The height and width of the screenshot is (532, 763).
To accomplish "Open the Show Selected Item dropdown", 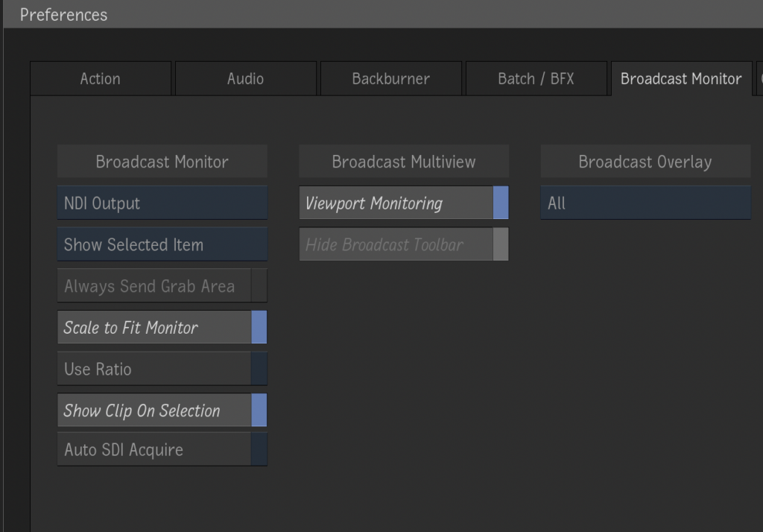I will click(162, 244).
